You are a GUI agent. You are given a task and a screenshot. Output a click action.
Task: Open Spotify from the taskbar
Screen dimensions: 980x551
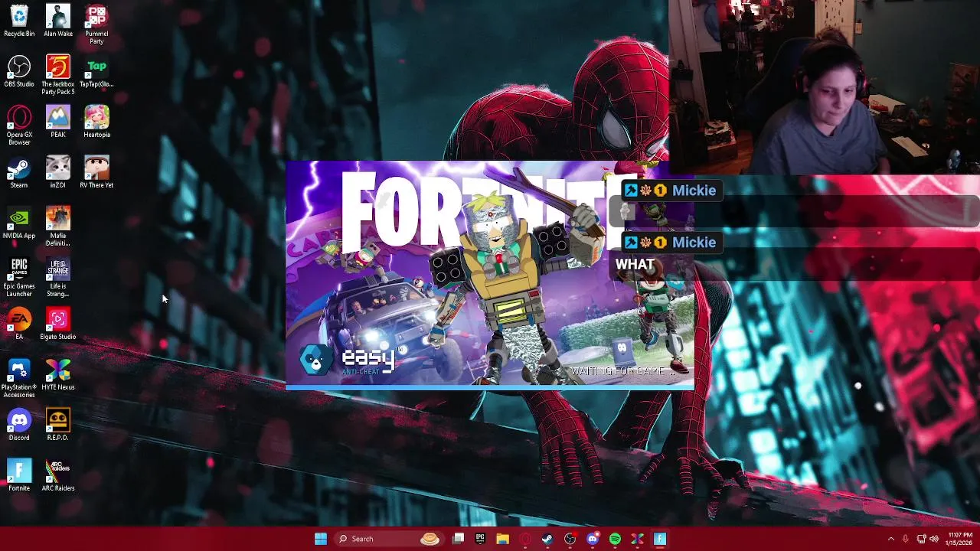615,539
